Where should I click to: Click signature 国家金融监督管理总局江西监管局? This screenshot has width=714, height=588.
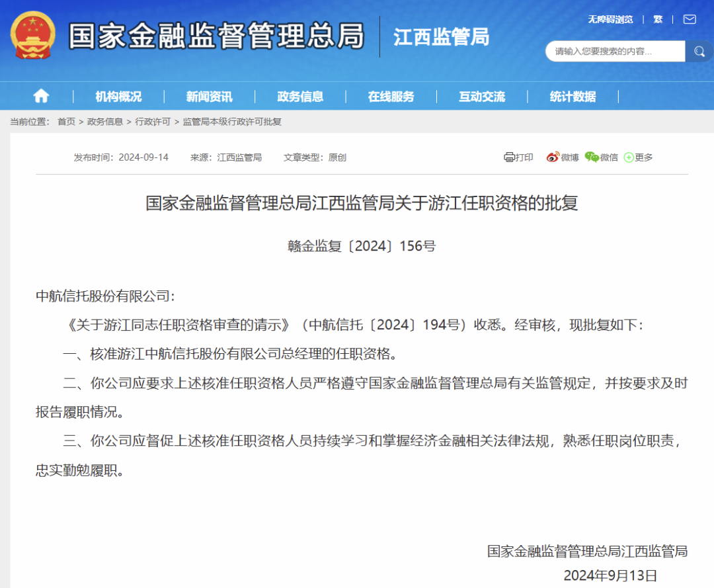pyautogui.click(x=588, y=551)
